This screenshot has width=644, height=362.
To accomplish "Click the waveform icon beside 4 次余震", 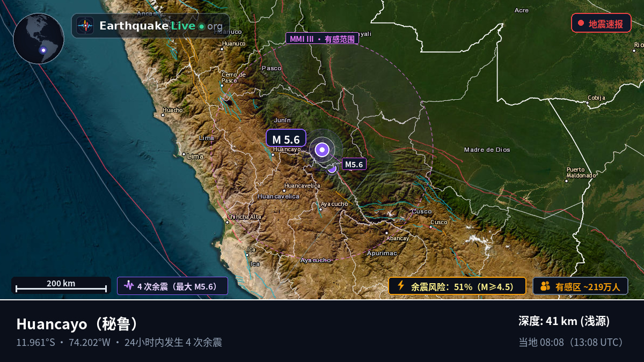I will tap(129, 286).
